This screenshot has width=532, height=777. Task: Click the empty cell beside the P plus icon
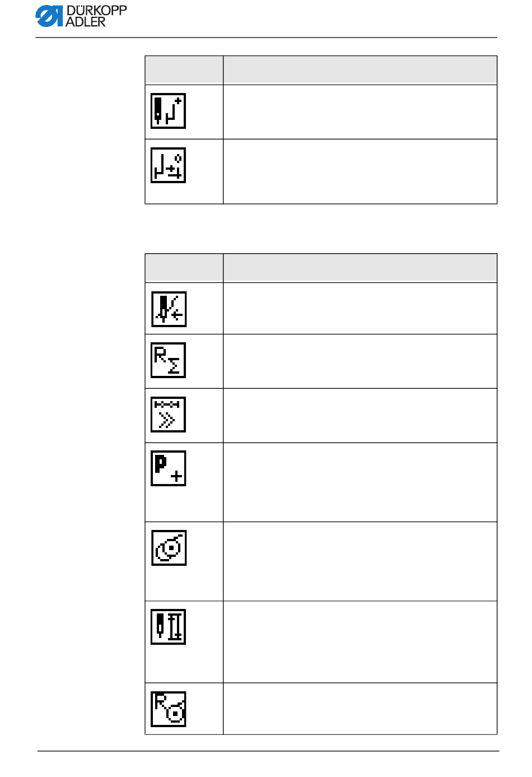pos(360,482)
